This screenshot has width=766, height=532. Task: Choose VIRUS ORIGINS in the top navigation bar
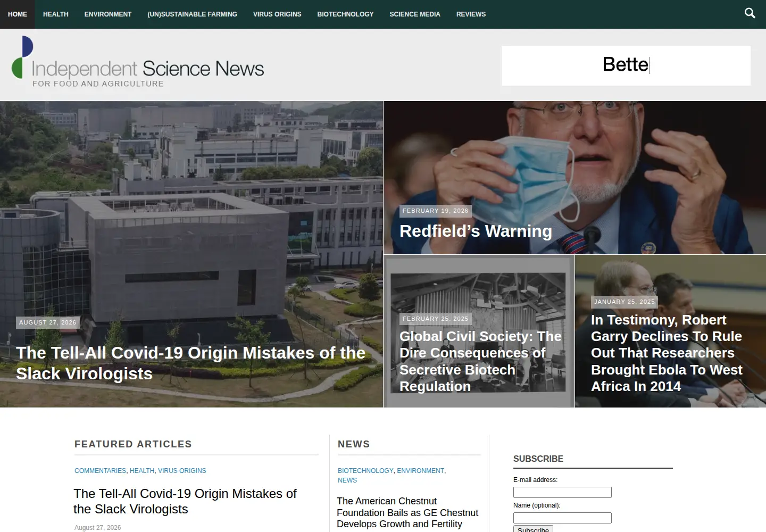277,14
